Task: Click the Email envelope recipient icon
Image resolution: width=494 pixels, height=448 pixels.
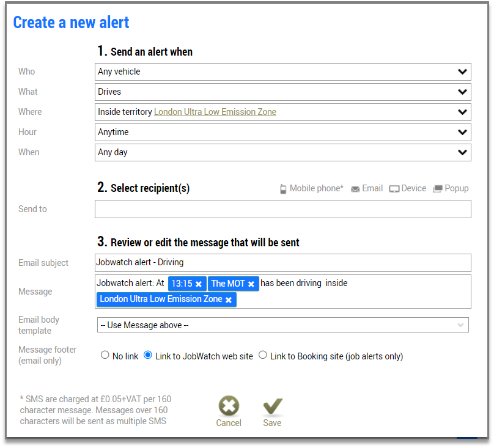Action: (355, 189)
